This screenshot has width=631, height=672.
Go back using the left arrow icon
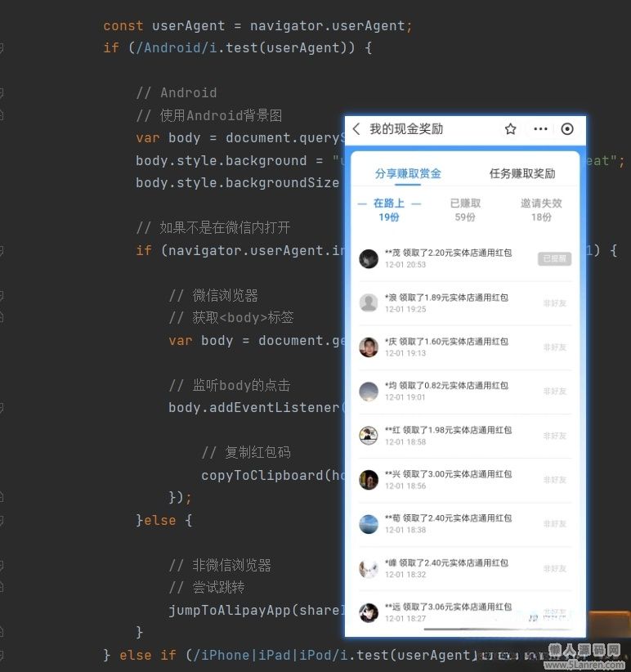[356, 129]
